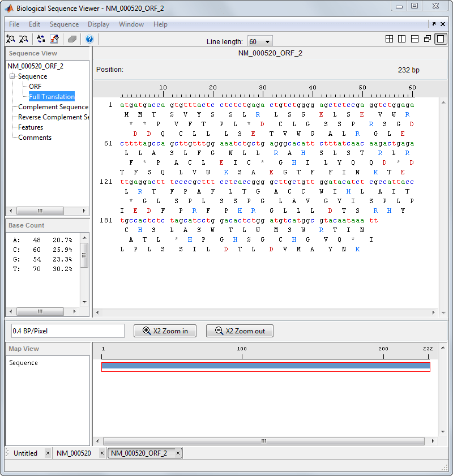
Task: Click the Base Count vertical scrollbar thumb
Action: (x=84, y=255)
